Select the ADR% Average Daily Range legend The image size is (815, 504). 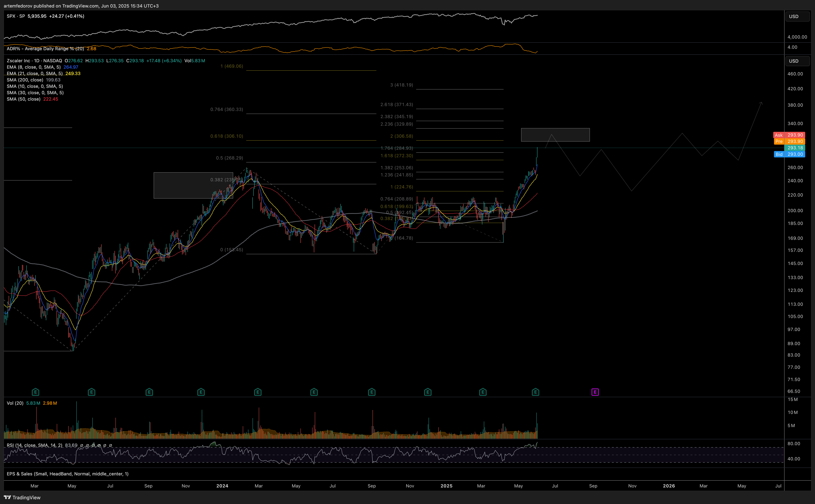[x=45, y=49]
